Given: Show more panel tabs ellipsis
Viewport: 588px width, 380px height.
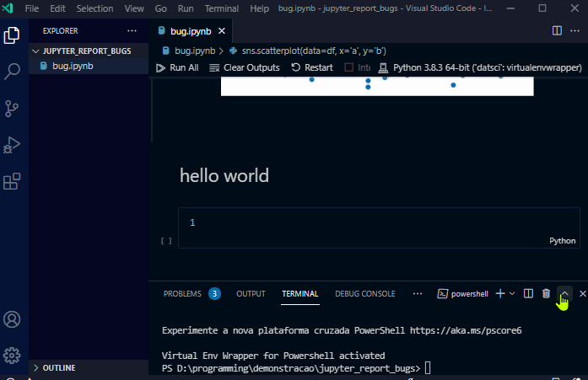Looking at the screenshot, I should (418, 294).
